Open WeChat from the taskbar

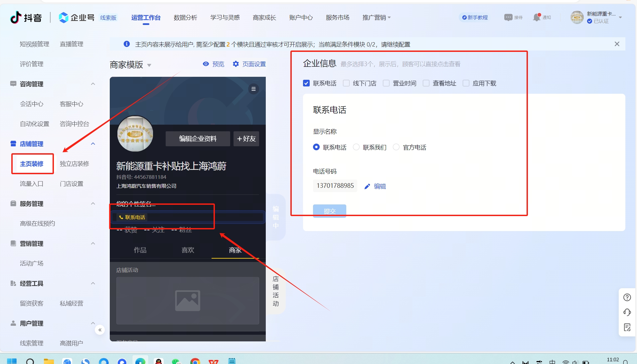coord(176,361)
